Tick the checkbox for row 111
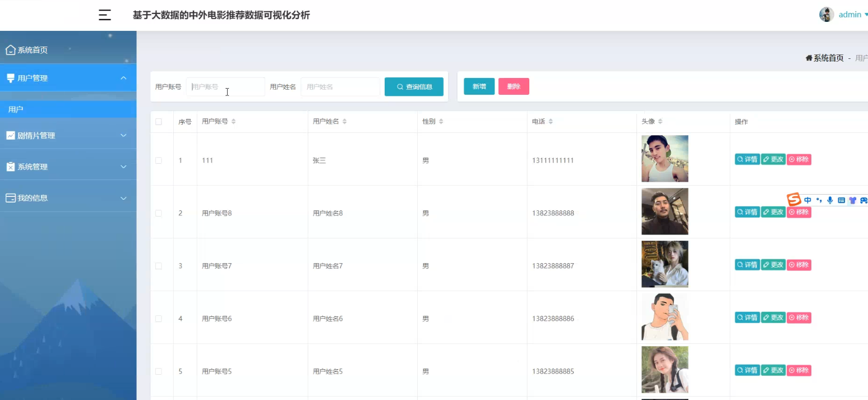This screenshot has height=400, width=868. [x=159, y=160]
